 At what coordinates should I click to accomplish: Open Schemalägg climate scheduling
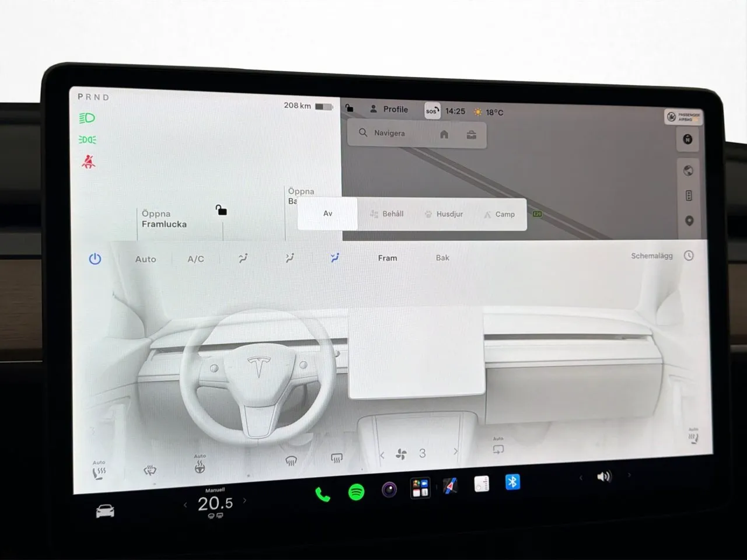662,256
